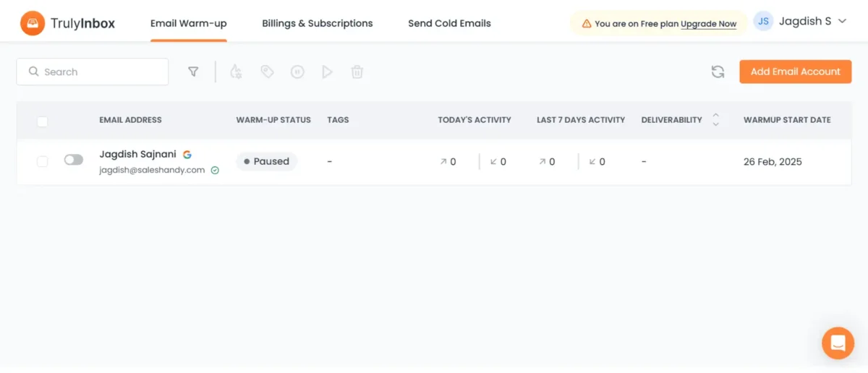The image size is (868, 373).
Task: Expand the Jagdish S account dropdown arrow
Action: [842, 22]
